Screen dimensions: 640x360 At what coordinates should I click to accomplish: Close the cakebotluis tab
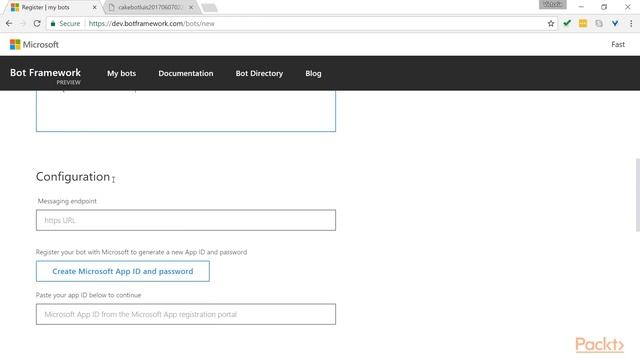pos(191,7)
